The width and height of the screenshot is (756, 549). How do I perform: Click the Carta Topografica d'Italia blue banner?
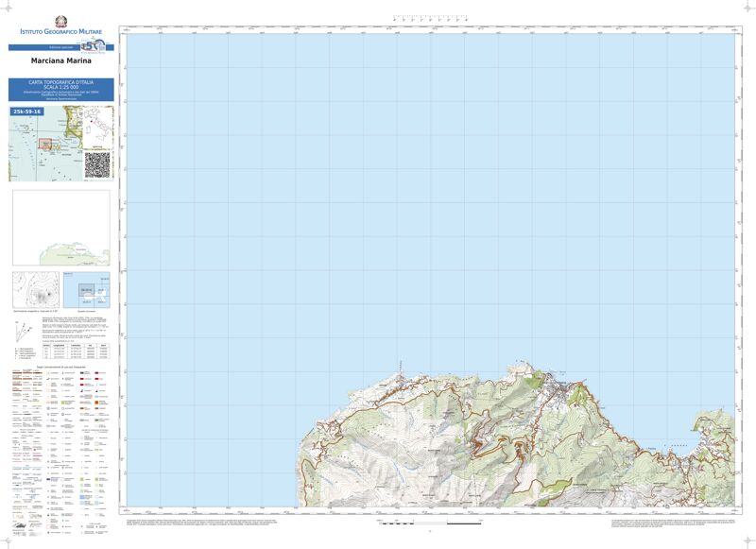[x=61, y=89]
